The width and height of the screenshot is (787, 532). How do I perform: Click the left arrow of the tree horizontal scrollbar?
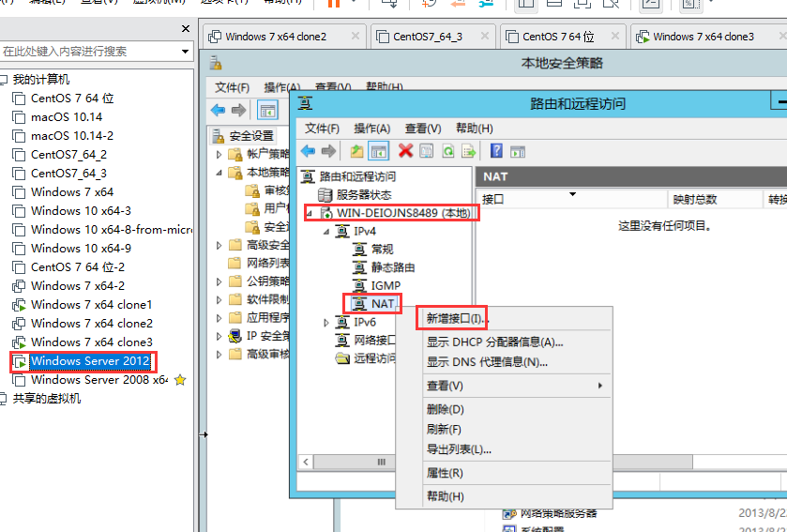pyautogui.click(x=306, y=462)
